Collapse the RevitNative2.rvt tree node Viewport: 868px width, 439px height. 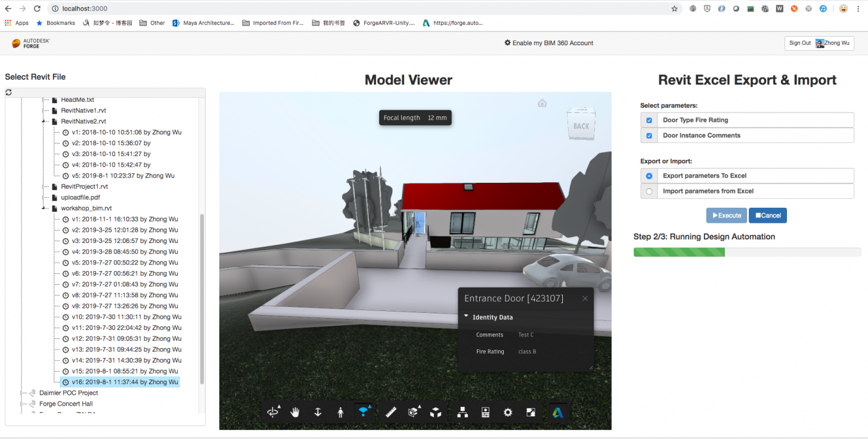[44, 122]
